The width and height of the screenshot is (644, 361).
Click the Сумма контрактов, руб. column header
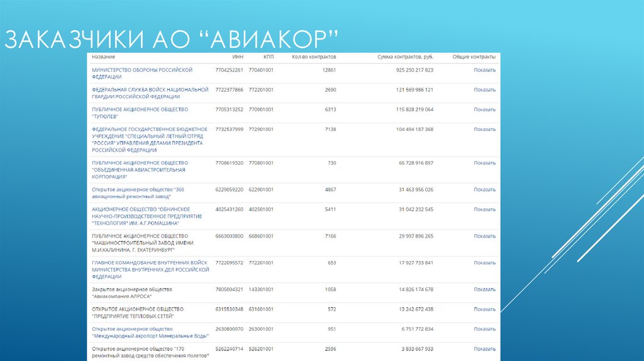click(x=406, y=57)
